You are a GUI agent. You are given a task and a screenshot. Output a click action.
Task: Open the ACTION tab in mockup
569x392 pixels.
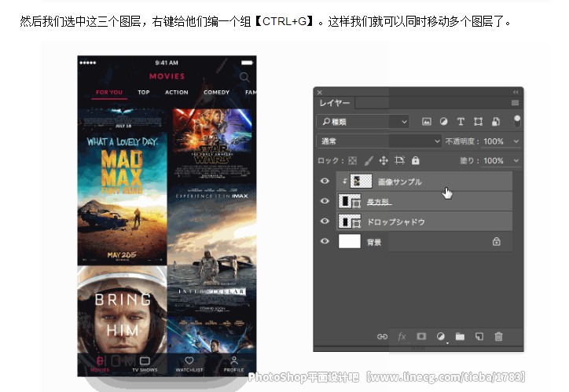(x=176, y=93)
